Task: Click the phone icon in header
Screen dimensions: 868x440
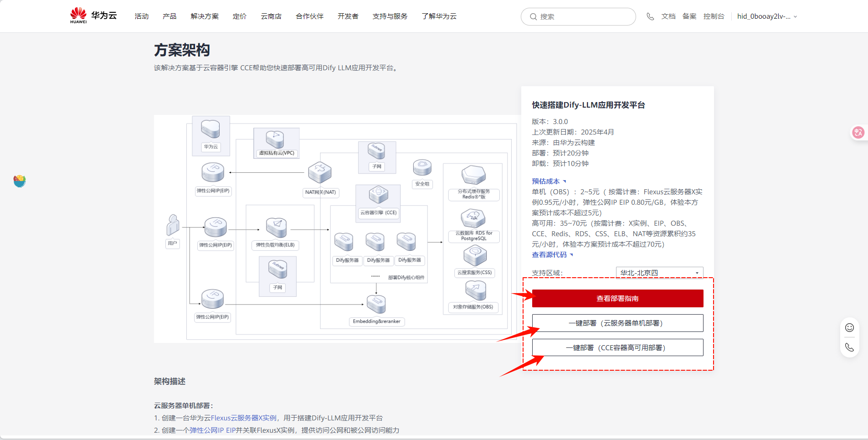Action: pos(650,16)
